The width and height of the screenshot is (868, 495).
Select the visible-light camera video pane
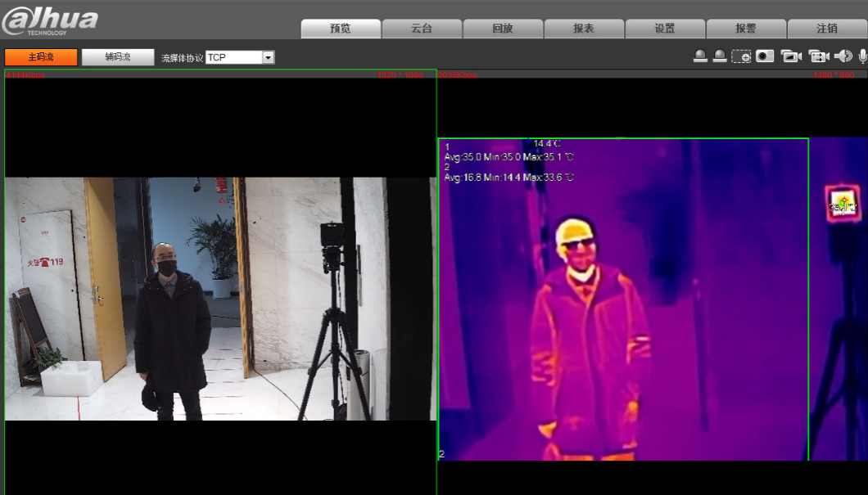point(220,299)
